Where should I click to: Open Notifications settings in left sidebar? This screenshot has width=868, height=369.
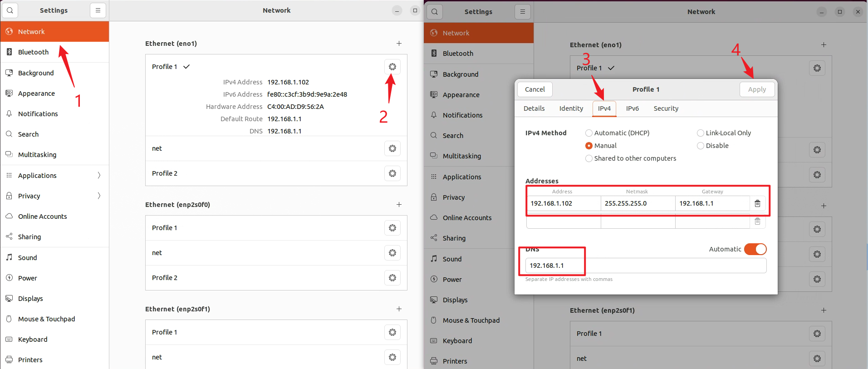click(54, 114)
